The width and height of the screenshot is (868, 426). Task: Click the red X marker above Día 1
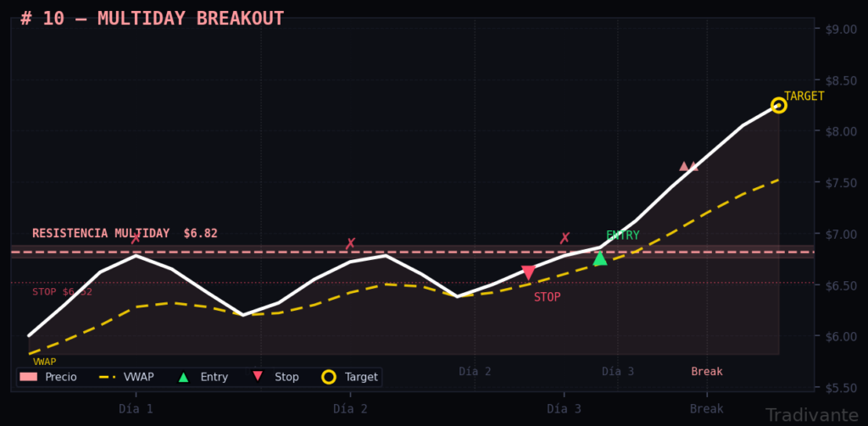point(136,239)
